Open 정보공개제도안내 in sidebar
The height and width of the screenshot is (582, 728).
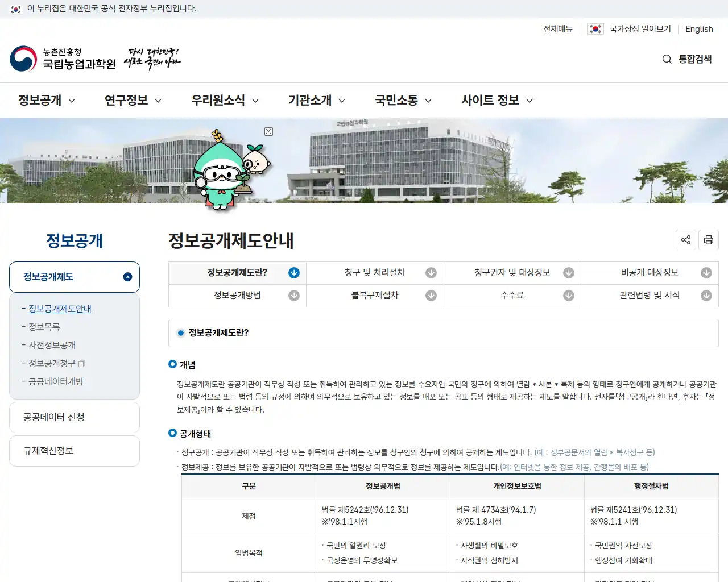pyautogui.click(x=60, y=309)
